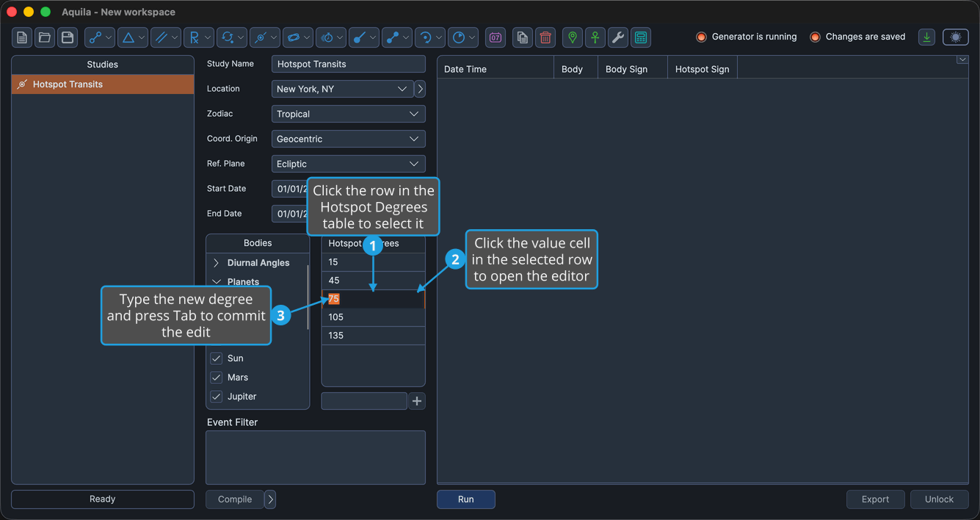Click the Bodies list header
The image size is (980, 520).
pyautogui.click(x=258, y=243)
